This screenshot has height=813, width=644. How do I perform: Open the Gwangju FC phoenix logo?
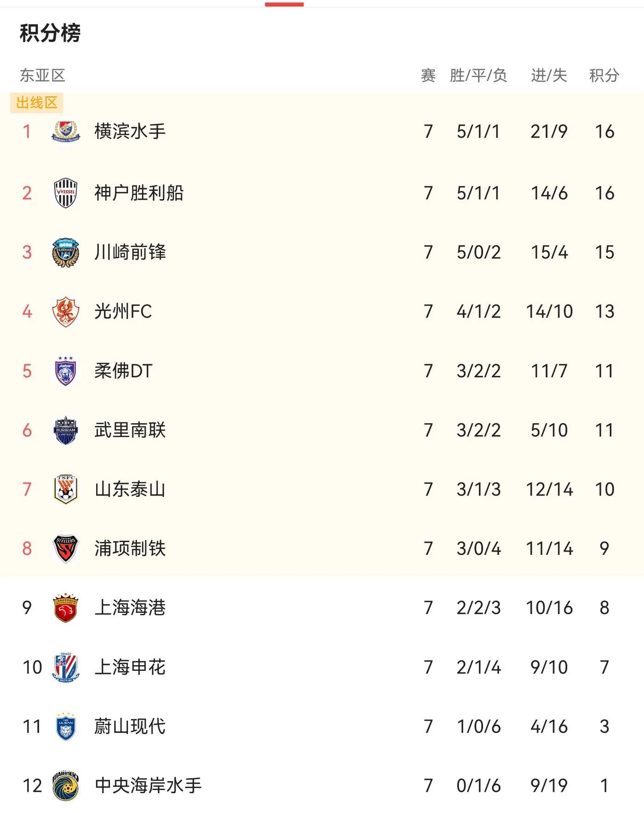(65, 311)
